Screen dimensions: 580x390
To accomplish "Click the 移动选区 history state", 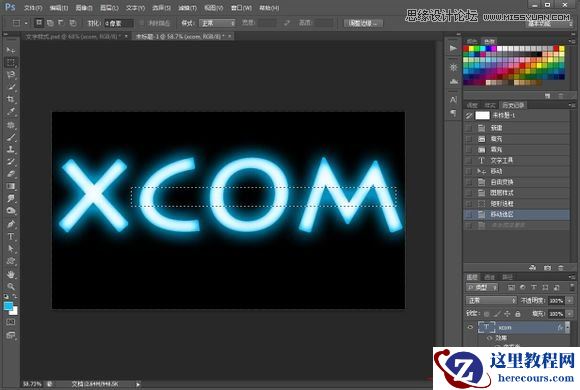I will [516, 215].
